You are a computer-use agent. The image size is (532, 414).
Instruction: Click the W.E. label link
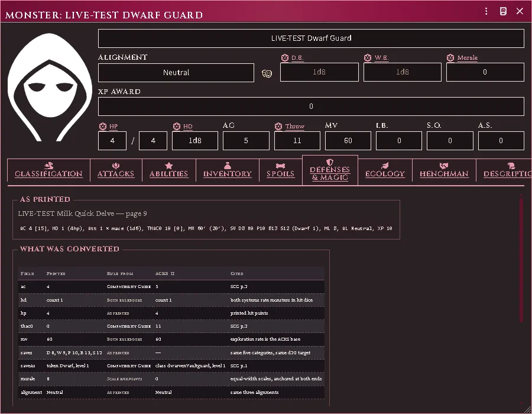381,58
